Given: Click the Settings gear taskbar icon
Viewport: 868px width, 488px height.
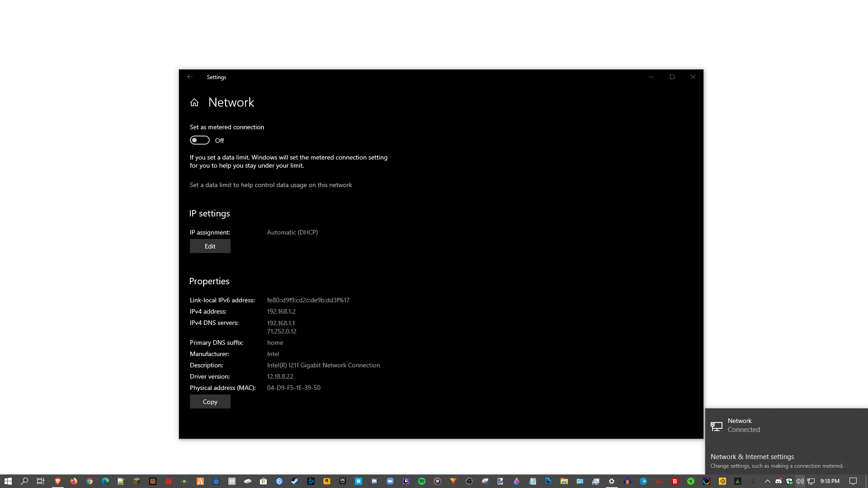Looking at the screenshot, I should 611,481.
